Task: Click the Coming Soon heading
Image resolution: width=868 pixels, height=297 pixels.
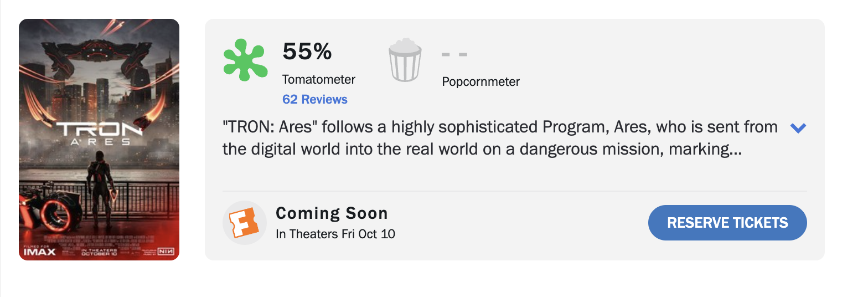Action: point(332,213)
